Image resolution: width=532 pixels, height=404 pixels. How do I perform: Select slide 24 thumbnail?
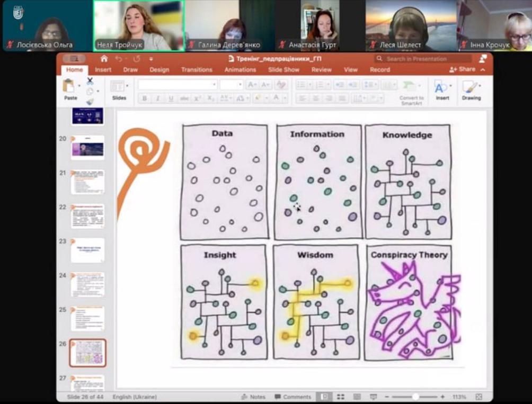(87, 285)
